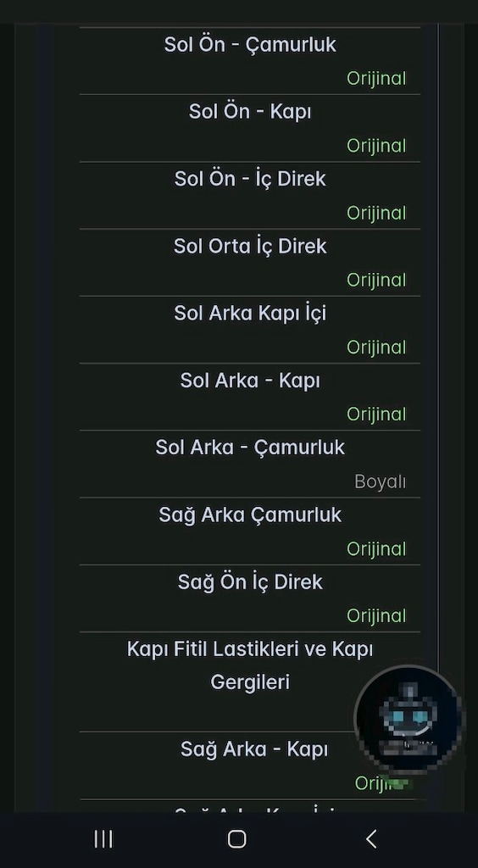
Task: Tap Orijinal label under Sol Arka - Kapı
Action: coord(376,414)
